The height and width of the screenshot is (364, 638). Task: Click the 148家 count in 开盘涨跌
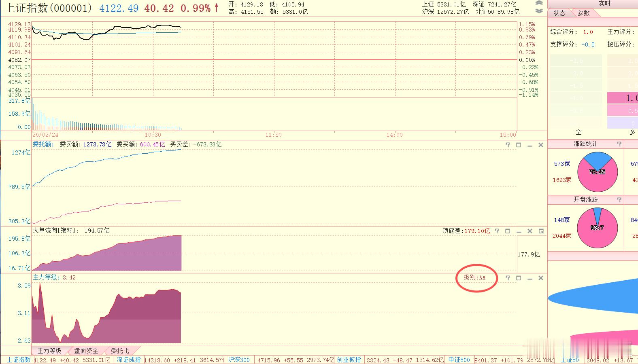[x=562, y=220]
